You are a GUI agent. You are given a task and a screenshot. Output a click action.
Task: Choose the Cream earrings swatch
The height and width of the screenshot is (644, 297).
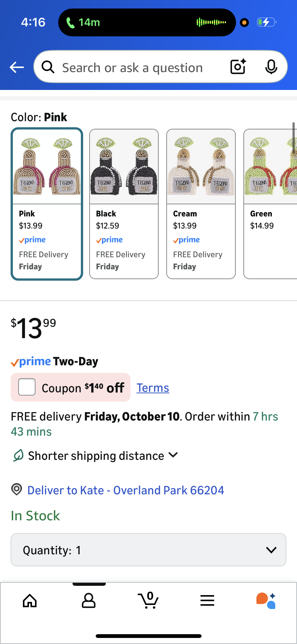201,204
